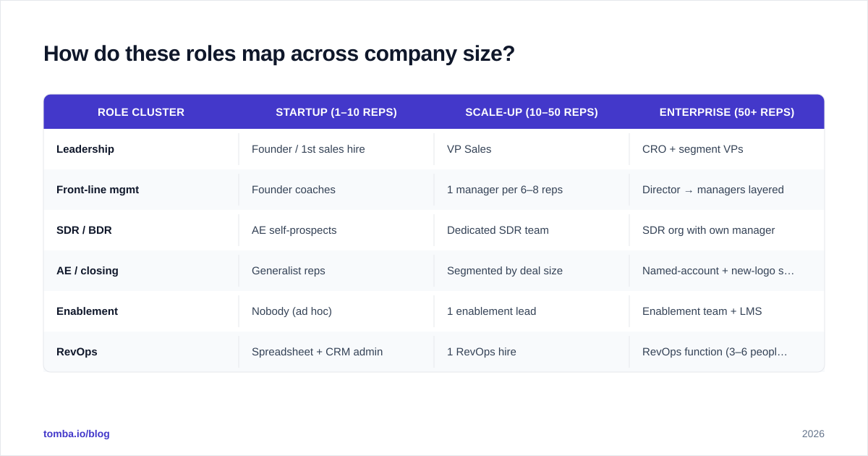Select the SCALE-UP (10–50 REPS) header
Image resolution: width=868 pixels, height=456 pixels.
point(532,112)
